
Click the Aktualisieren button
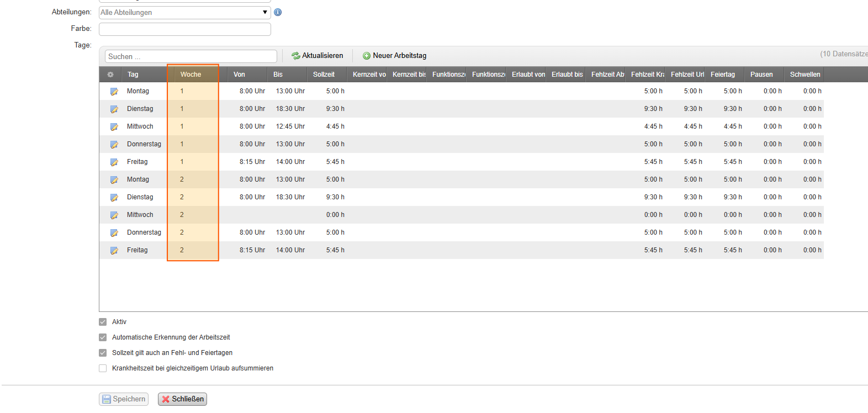[317, 56]
